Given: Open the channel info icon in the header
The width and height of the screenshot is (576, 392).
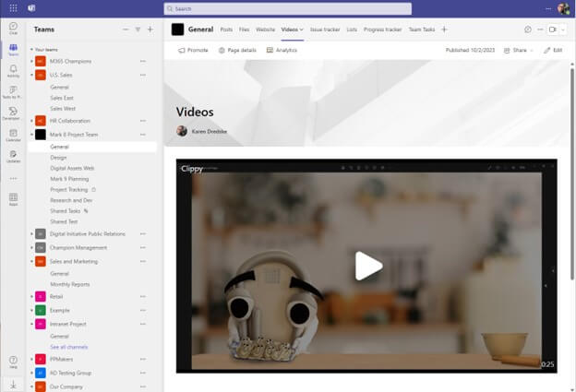Looking at the screenshot, I should click(x=528, y=30).
